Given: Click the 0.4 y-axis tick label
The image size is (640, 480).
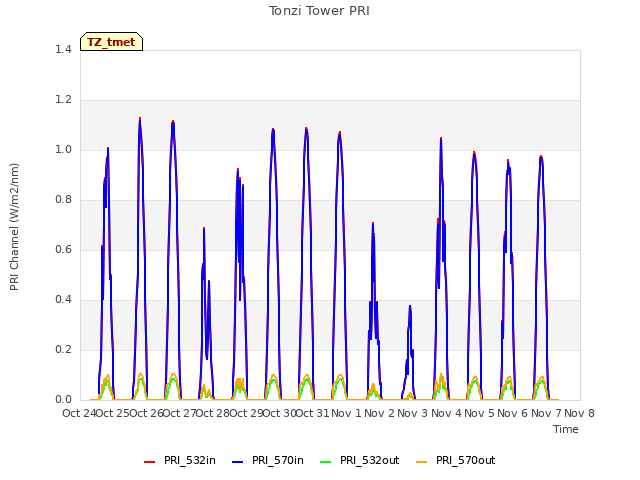Looking at the screenshot, I should pos(63,300).
